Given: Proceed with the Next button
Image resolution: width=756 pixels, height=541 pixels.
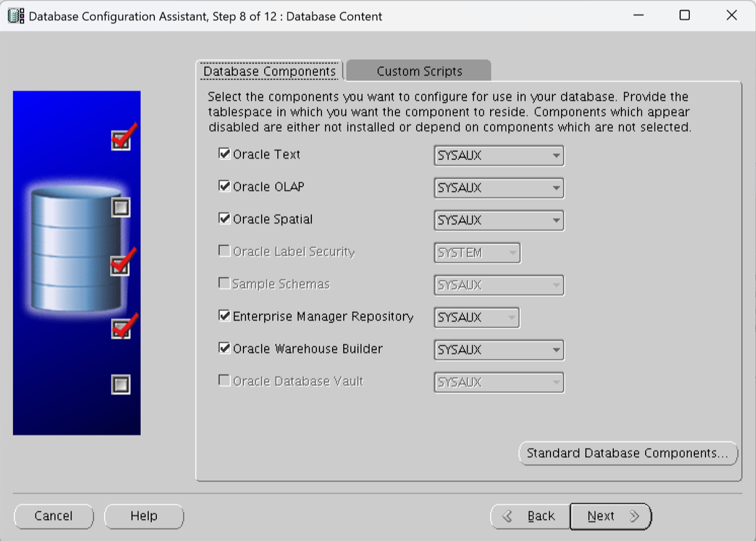Looking at the screenshot, I should [611, 516].
